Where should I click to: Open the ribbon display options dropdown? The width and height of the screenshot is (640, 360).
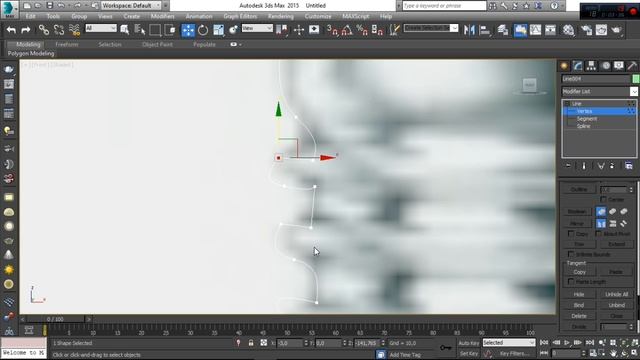236,44
